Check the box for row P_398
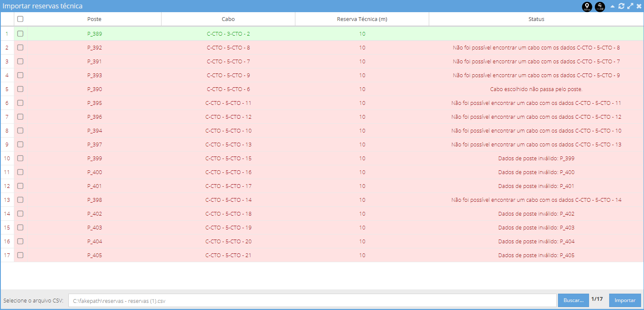 click(x=20, y=200)
